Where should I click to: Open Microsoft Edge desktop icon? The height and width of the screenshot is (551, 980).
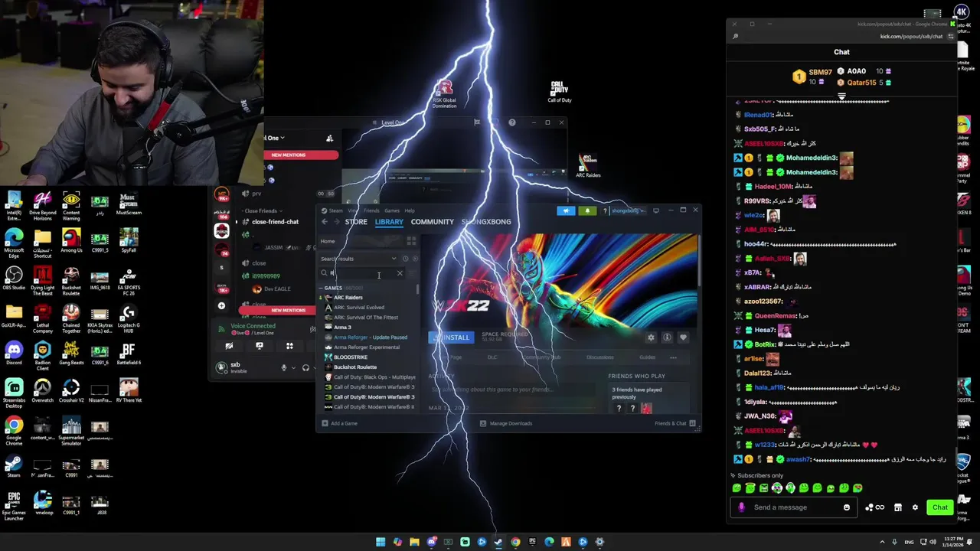(x=14, y=243)
